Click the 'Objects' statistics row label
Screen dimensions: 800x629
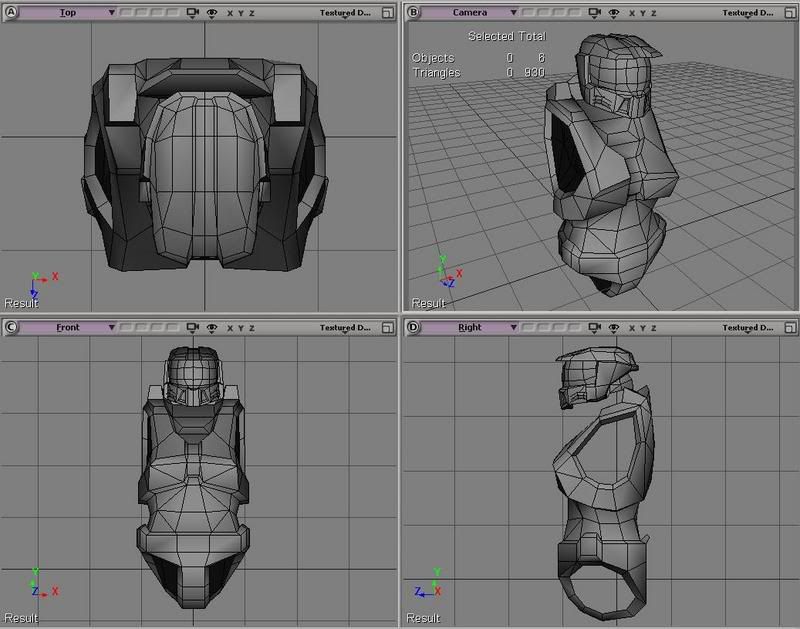(x=433, y=58)
